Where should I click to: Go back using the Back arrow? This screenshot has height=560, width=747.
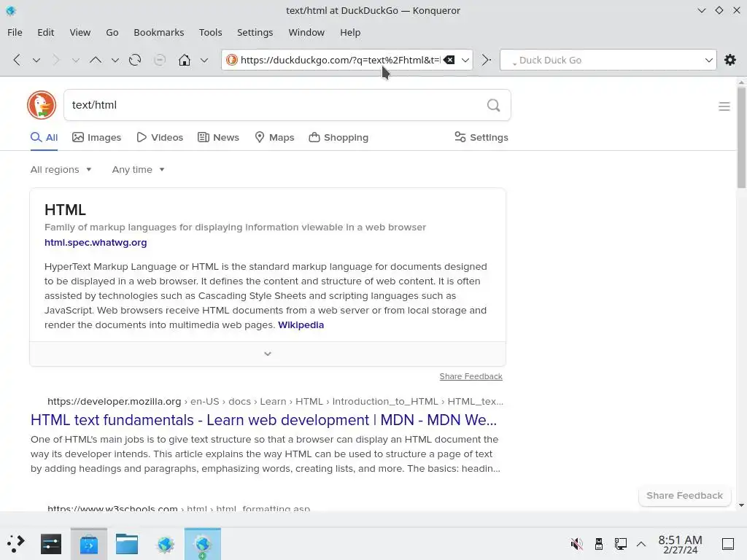(x=18, y=60)
